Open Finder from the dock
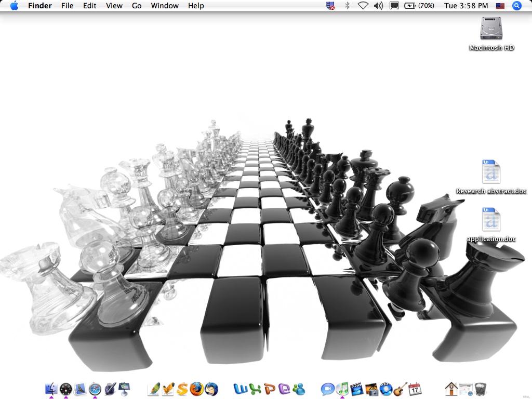The height and width of the screenshot is (399, 532). [51, 389]
